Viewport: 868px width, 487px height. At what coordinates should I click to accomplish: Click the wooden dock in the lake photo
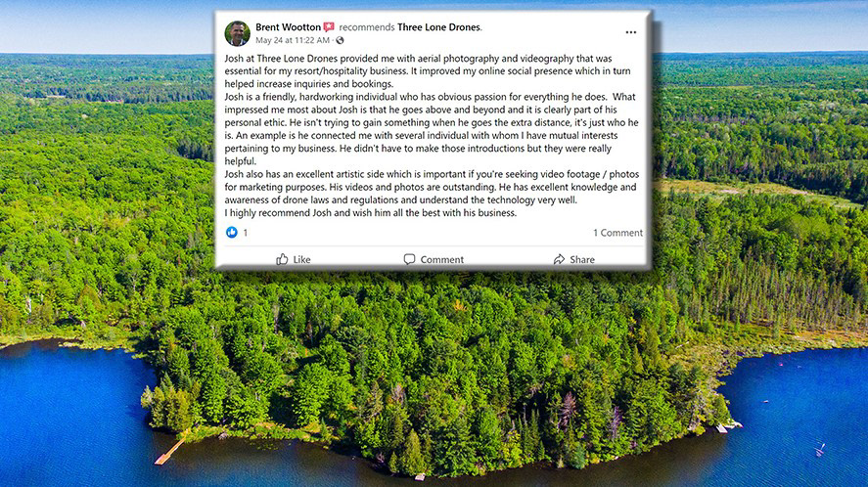[x=171, y=450]
